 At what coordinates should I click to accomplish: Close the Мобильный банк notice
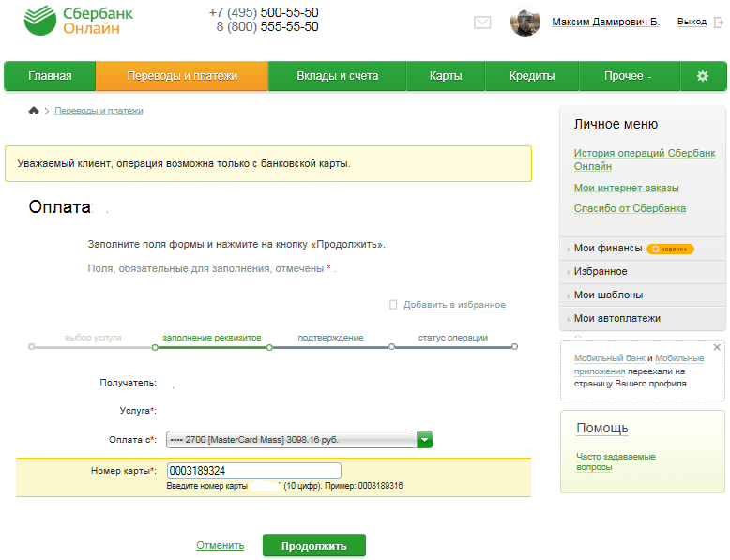[717, 347]
